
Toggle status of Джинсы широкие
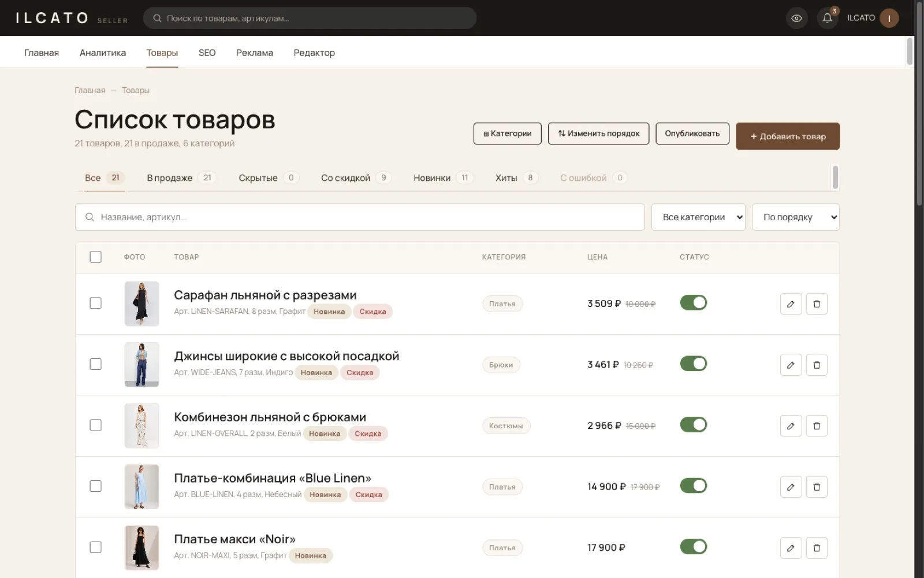694,364
